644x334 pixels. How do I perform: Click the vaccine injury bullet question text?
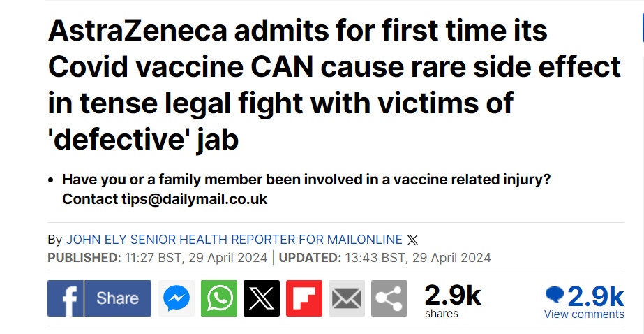pyautogui.click(x=306, y=180)
